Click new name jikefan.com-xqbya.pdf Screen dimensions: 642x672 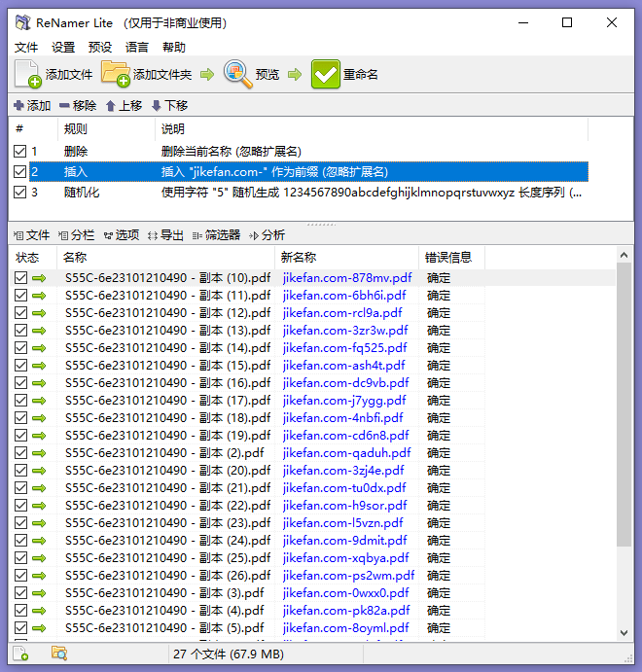coord(345,558)
